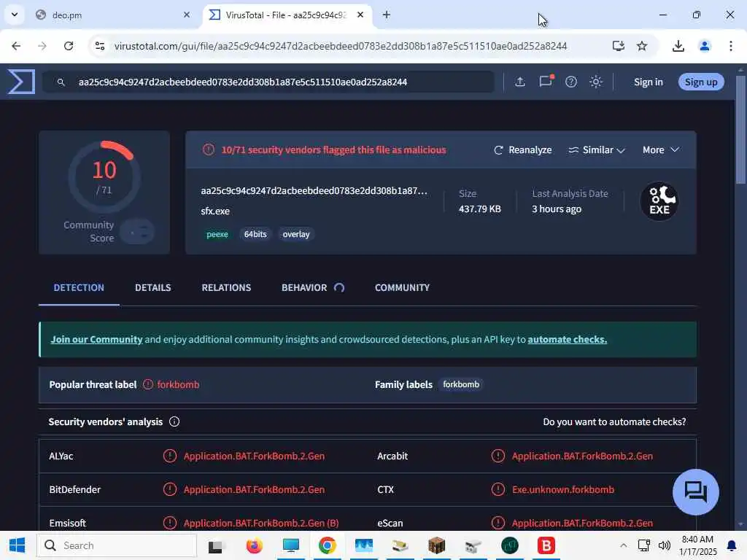
Task: Click the forkbomb family label chip
Action: coord(461,384)
